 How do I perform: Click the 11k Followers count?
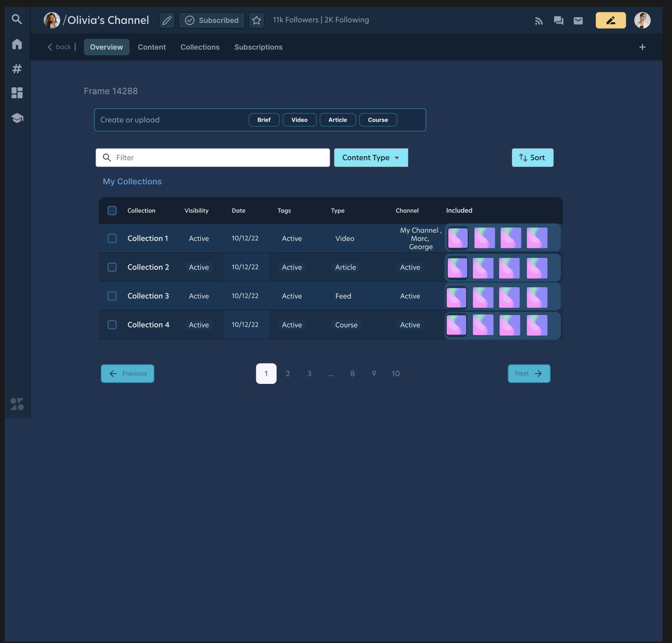(295, 19)
